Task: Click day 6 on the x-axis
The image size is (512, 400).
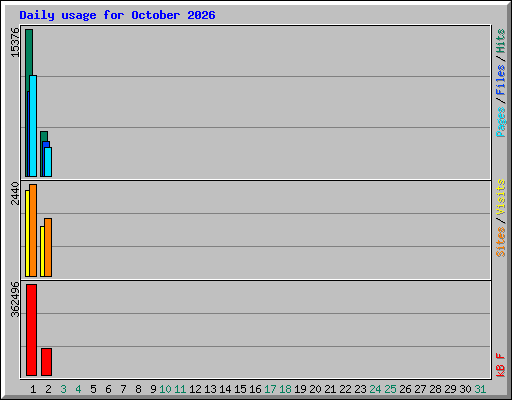Action: pyautogui.click(x=108, y=389)
